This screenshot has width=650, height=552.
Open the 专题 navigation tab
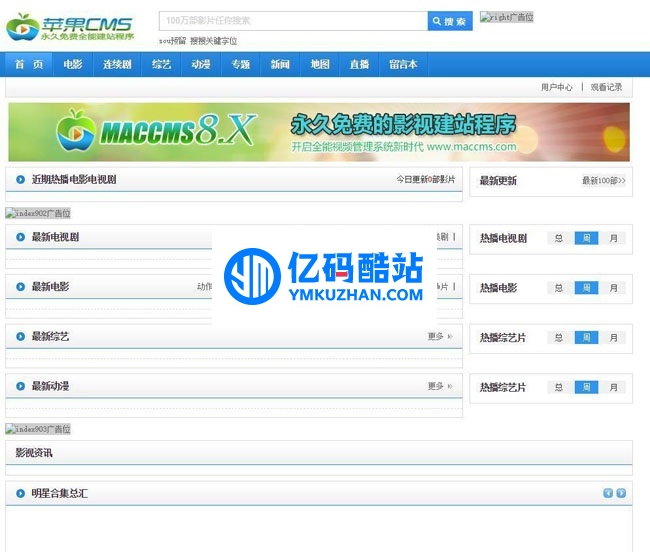[x=240, y=64]
